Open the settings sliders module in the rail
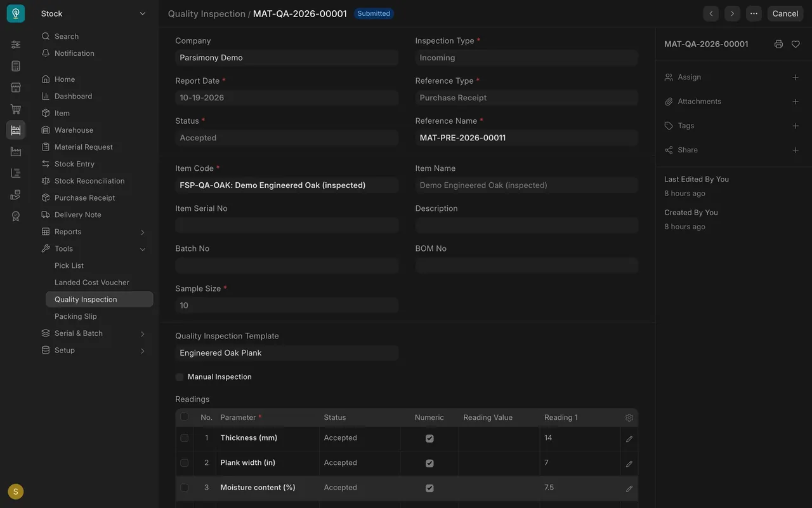Image resolution: width=812 pixels, height=508 pixels. (x=16, y=44)
